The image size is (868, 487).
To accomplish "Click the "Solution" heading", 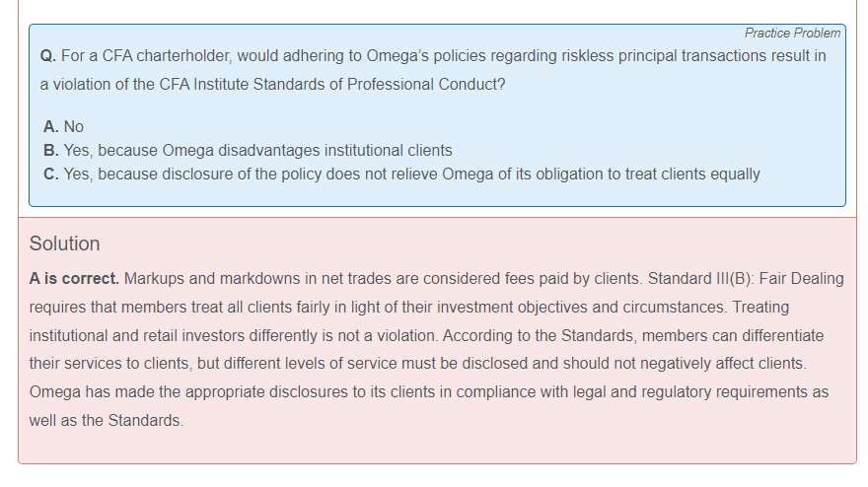I will tap(64, 243).
